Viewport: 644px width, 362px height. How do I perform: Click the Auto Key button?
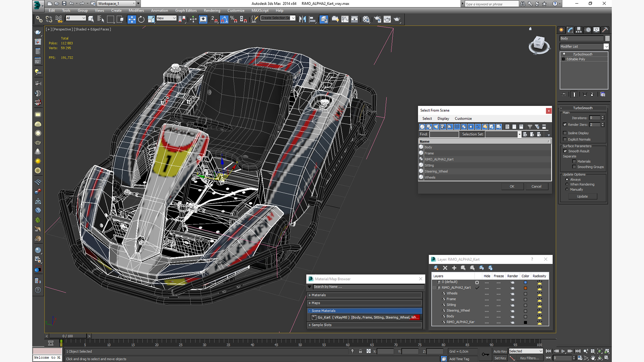(500, 352)
